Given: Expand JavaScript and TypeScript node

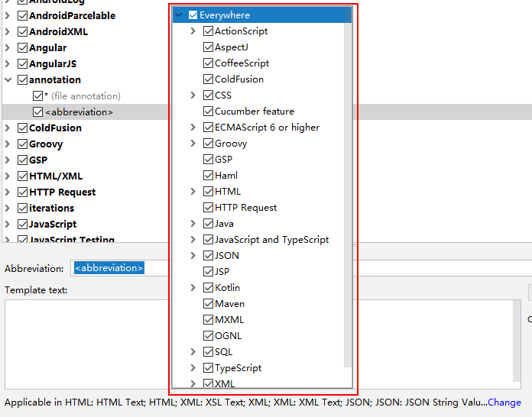Looking at the screenshot, I should [x=193, y=239].
